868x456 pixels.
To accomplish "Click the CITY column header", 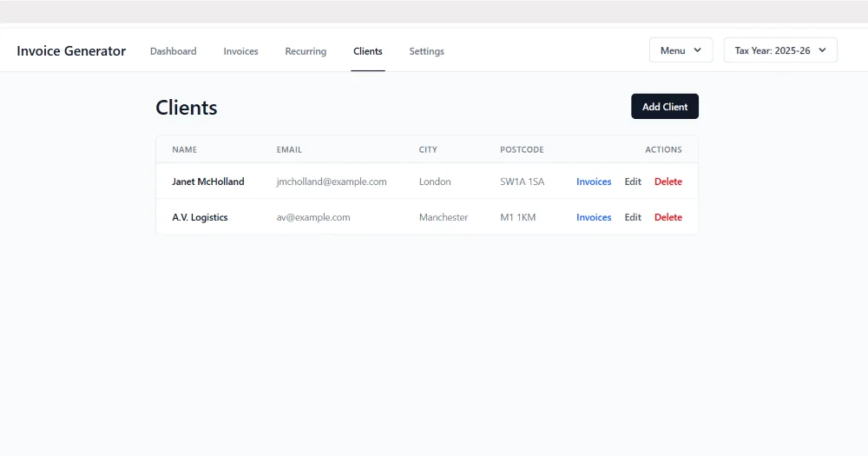I will click(428, 149).
